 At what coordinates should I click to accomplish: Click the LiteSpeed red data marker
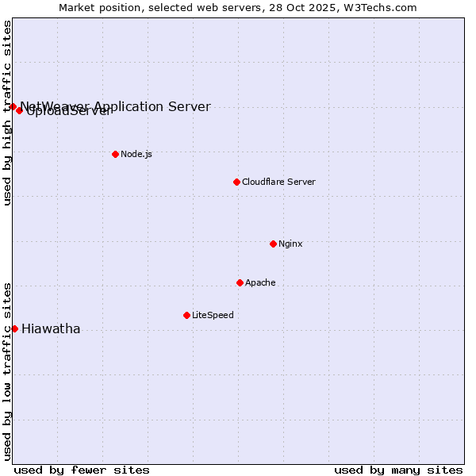point(186,315)
